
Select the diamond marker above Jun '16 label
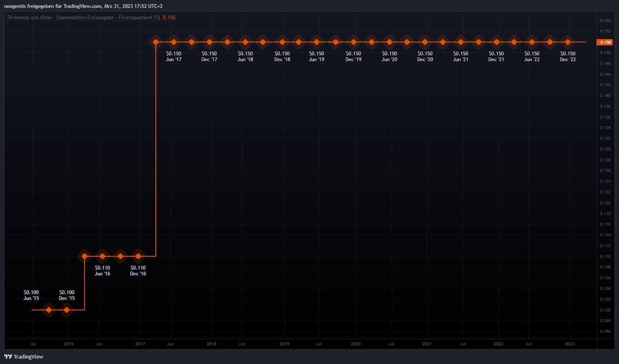pos(102,256)
